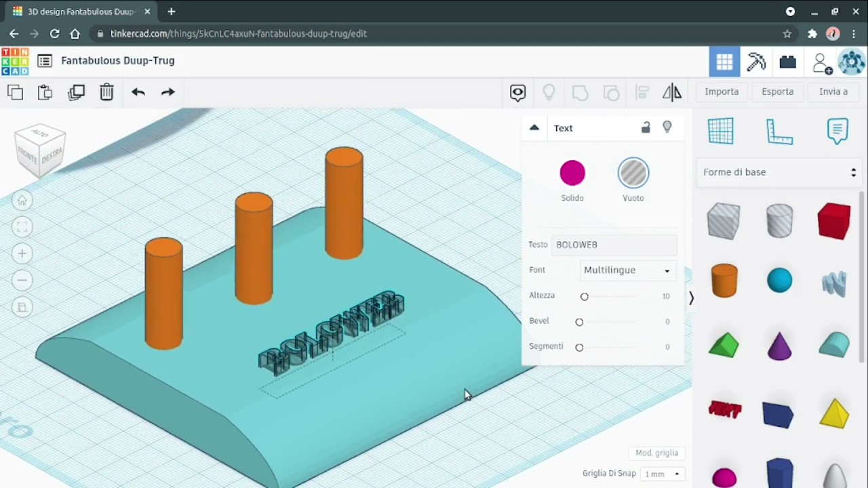Collapse the shapes panel chevron
This screenshot has height=488, width=868.
point(691,298)
